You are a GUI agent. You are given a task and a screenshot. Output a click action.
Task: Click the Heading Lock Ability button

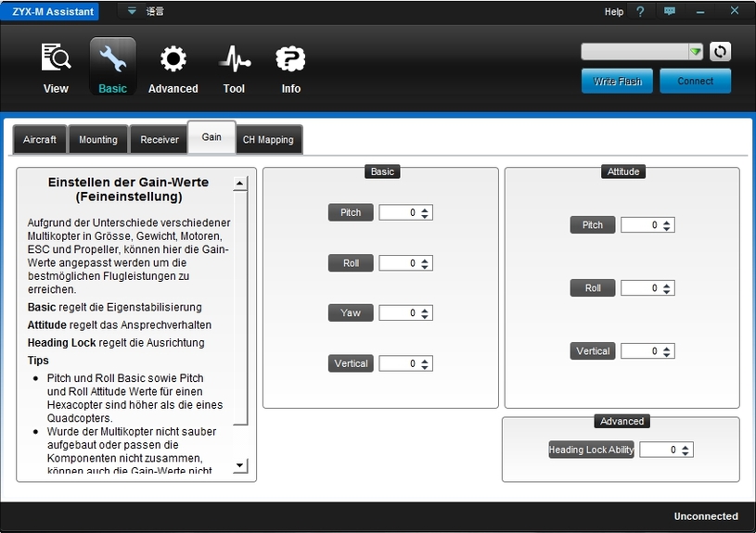tap(591, 450)
